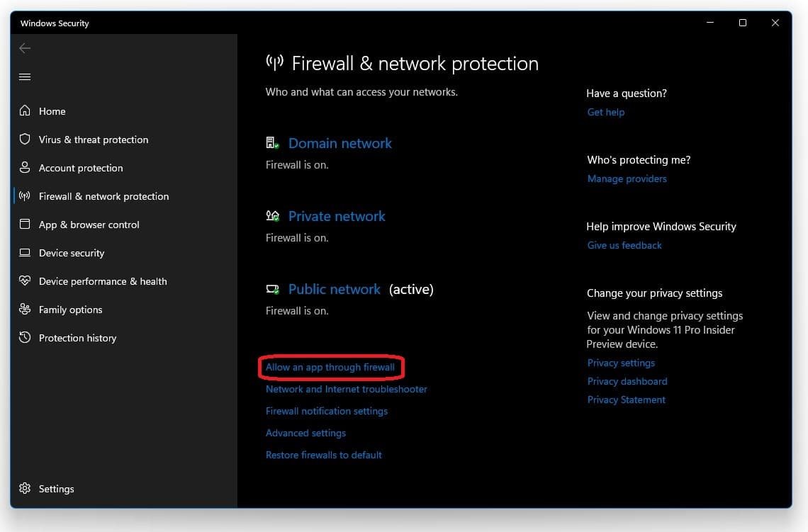Open Private network firewall settings
The image size is (808, 532).
pos(337,216)
